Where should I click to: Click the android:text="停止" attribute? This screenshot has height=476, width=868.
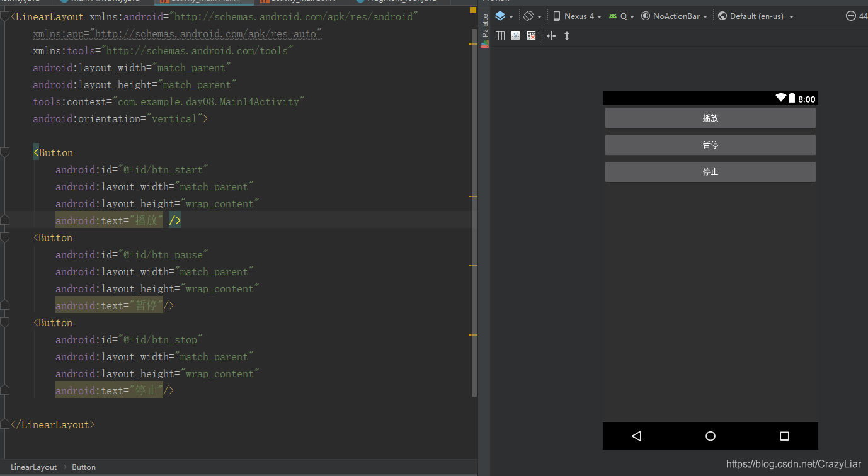click(109, 390)
